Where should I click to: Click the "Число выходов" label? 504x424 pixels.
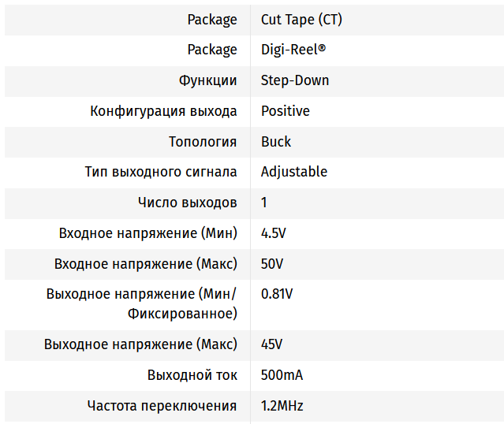(187, 203)
